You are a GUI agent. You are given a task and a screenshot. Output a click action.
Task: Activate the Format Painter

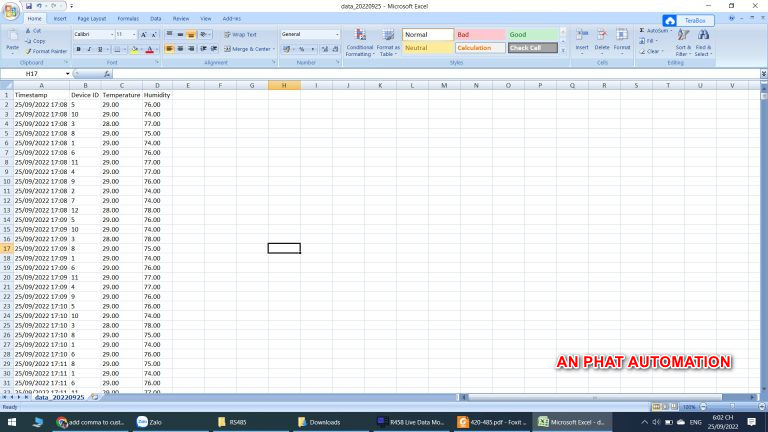(46, 51)
